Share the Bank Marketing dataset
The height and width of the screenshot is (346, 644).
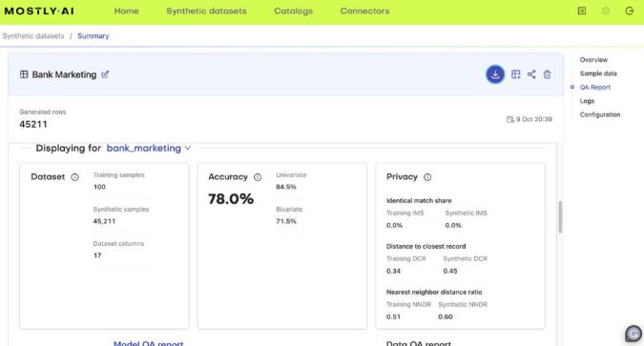[531, 74]
